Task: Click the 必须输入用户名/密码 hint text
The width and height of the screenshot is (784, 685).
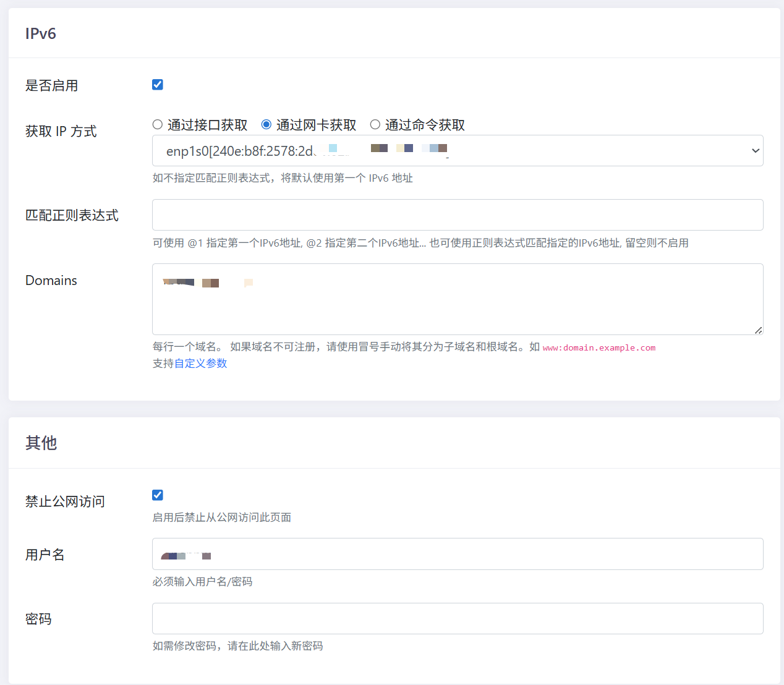Action: tap(202, 582)
